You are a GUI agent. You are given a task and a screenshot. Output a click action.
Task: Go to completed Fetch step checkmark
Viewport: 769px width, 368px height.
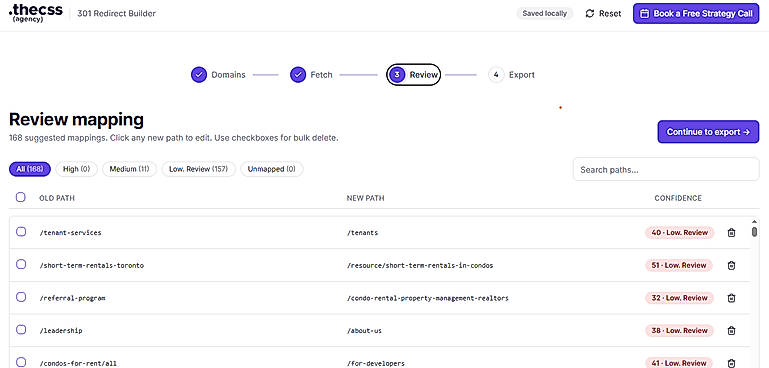(x=298, y=75)
